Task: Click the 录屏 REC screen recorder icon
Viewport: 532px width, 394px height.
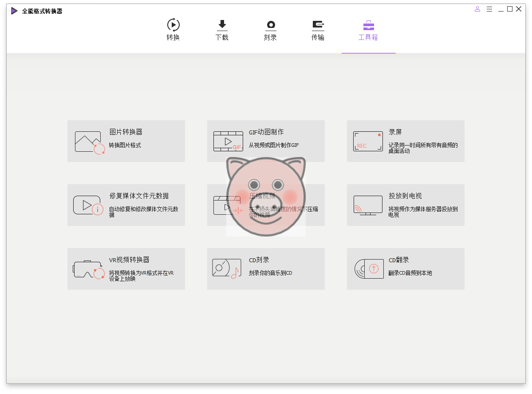Action: pyautogui.click(x=368, y=141)
